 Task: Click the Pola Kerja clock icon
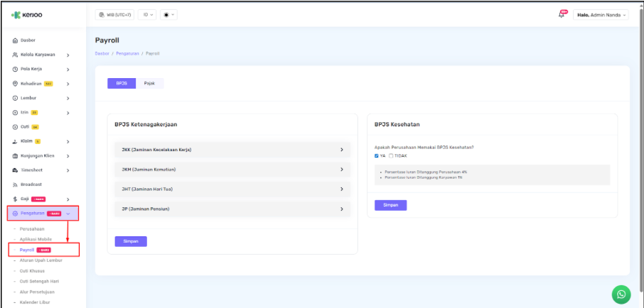pos(16,70)
